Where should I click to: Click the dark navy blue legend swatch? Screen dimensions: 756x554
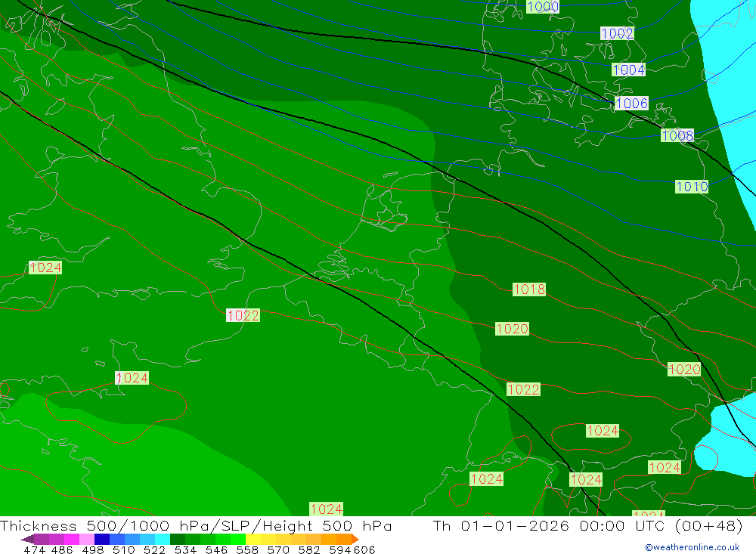tap(102, 539)
